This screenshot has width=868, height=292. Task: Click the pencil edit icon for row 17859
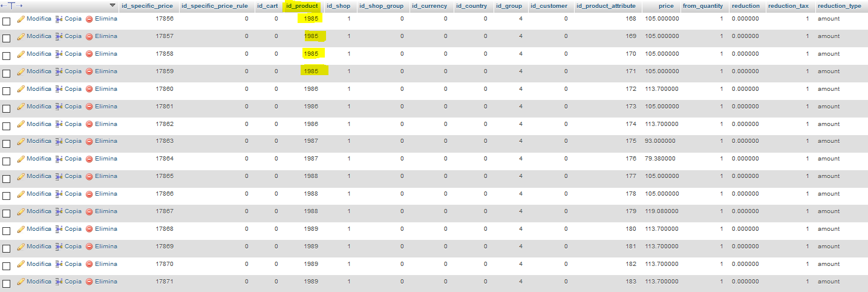(21, 71)
